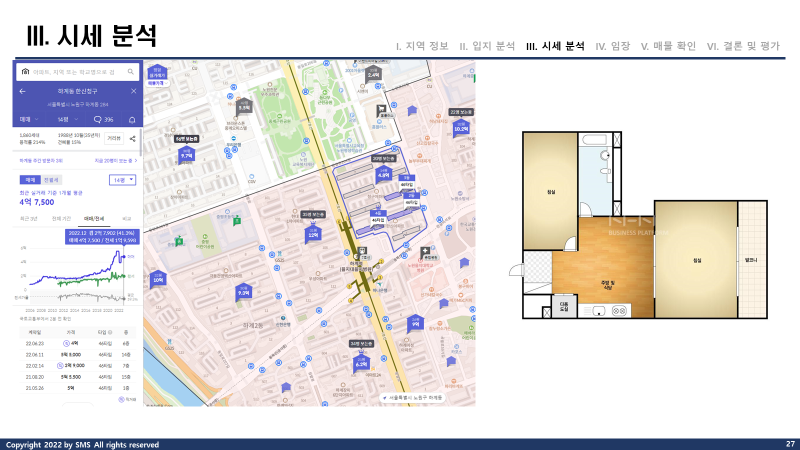Click the 10억 marker at map left
The image size is (800, 450).
[x=158, y=279]
